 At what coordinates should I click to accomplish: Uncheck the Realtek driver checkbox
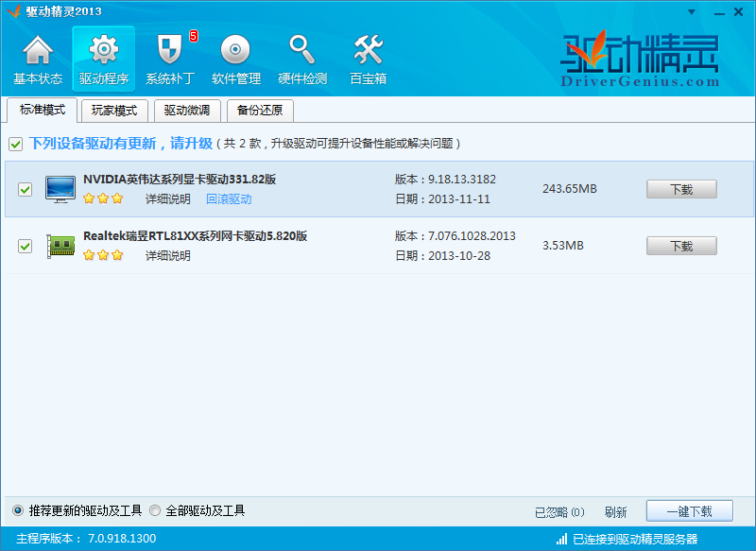pos(26,247)
